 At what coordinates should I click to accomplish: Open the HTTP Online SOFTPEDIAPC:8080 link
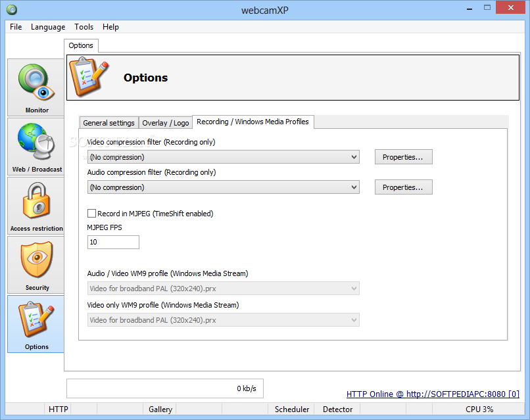tap(433, 394)
